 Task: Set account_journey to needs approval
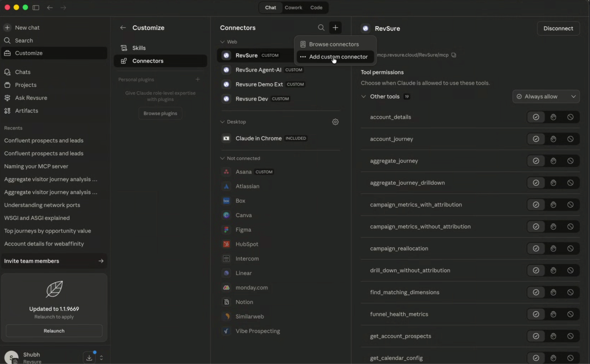tap(553, 139)
